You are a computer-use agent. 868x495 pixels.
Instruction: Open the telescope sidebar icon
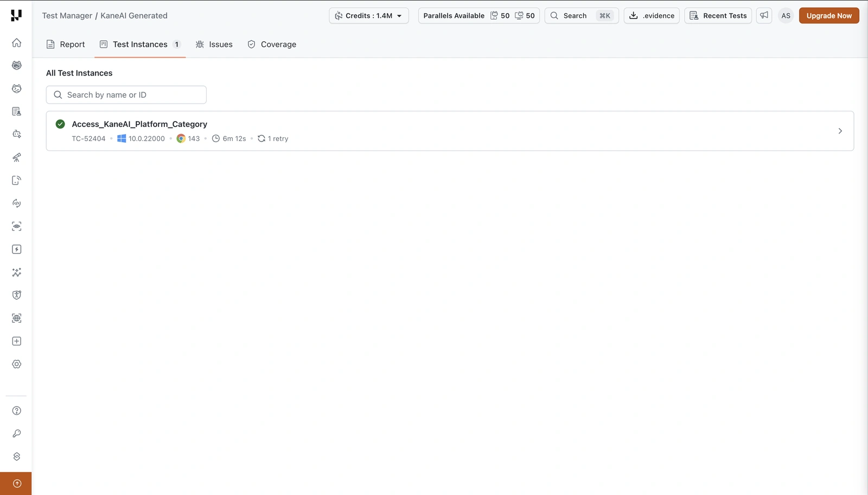(x=17, y=157)
